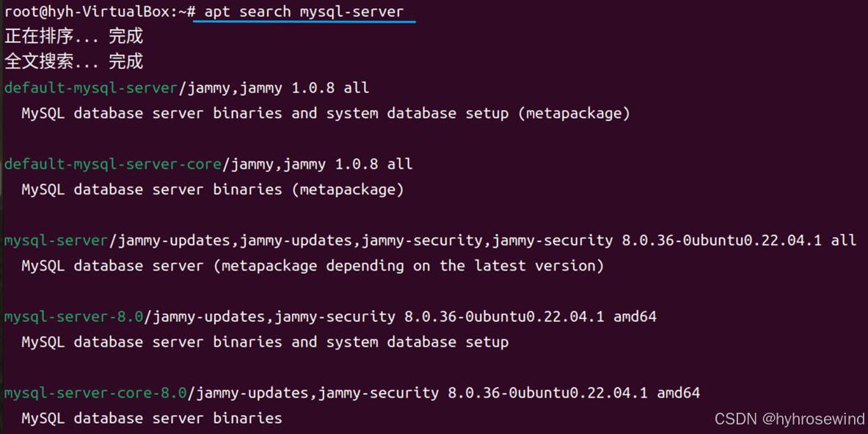868x434 pixels.
Task: Click the command 'apt search mysql-server'
Action: 304,11
